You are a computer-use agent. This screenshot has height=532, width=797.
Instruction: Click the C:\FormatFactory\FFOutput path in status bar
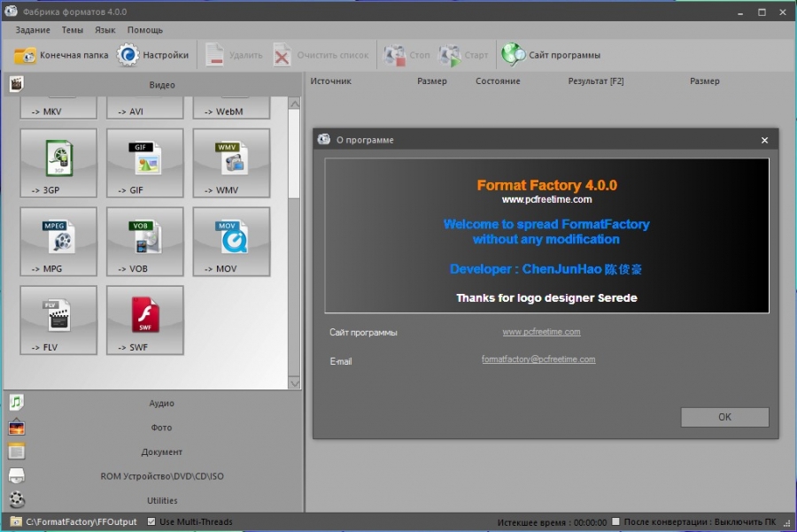coord(81,521)
